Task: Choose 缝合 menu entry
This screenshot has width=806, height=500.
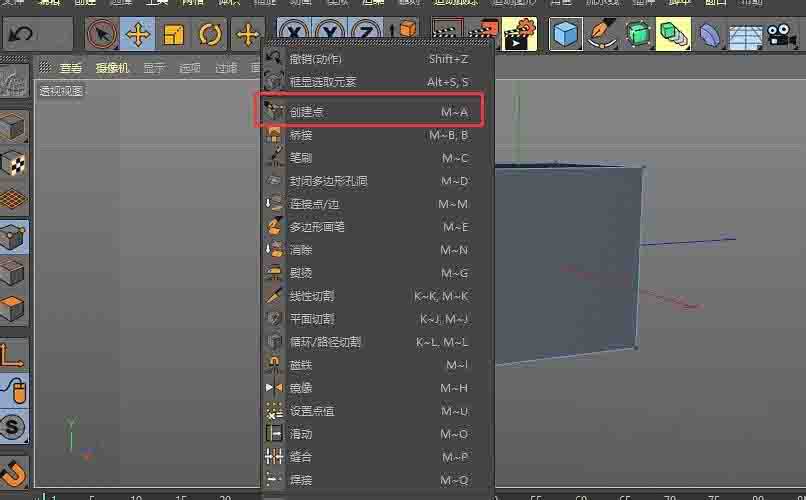Action: (x=378, y=457)
